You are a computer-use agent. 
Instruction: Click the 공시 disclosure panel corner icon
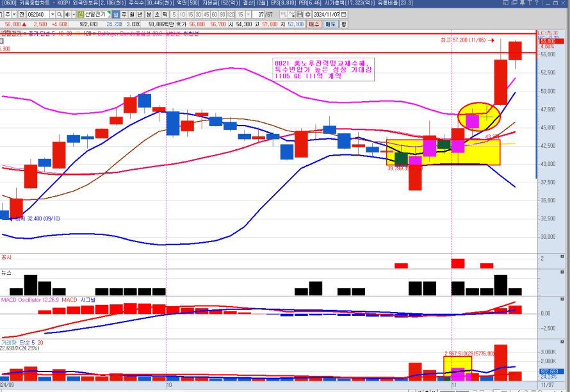pyautogui.click(x=562, y=257)
